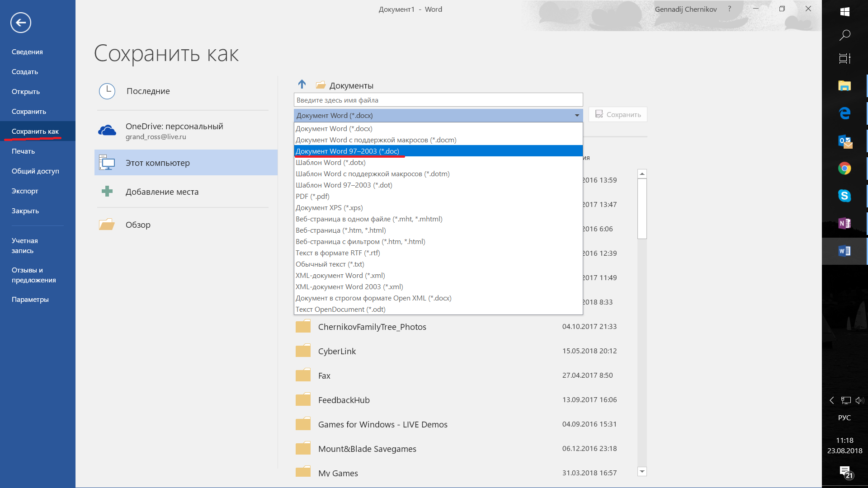The image size is (868, 488).
Task: Open the My Games folder row
Action: pos(465,473)
